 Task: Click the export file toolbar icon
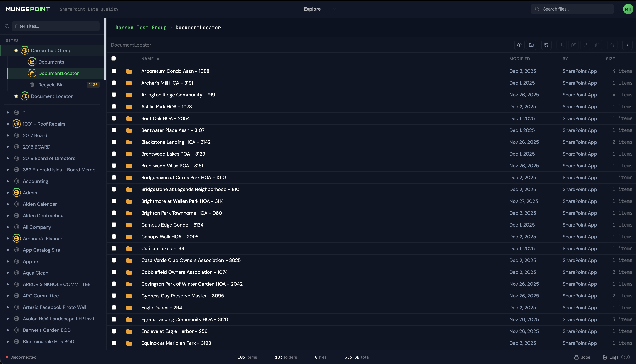tap(627, 45)
